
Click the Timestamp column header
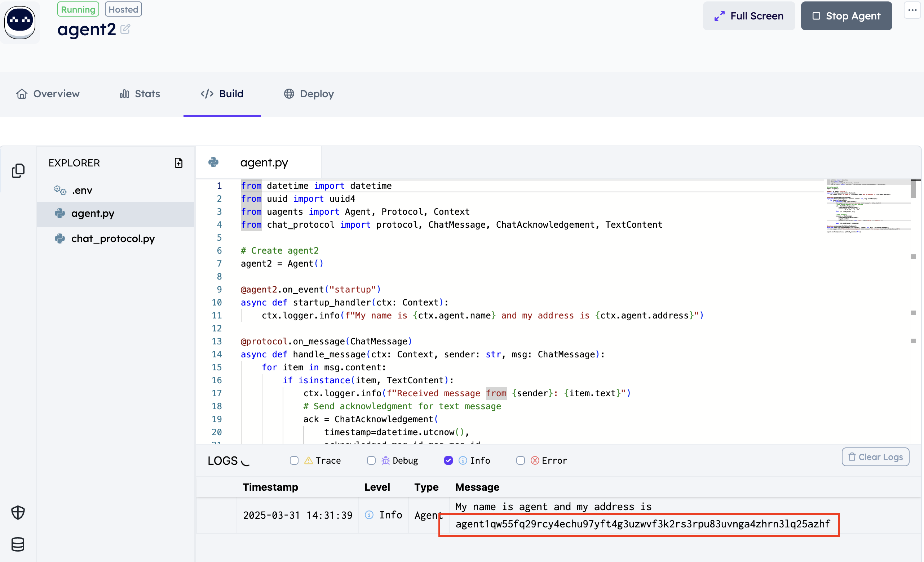point(270,487)
